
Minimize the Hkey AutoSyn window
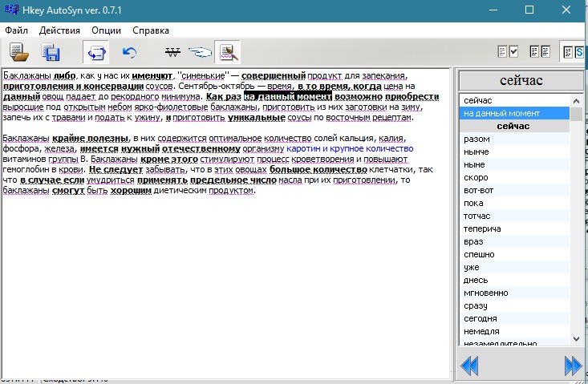[x=493, y=10]
